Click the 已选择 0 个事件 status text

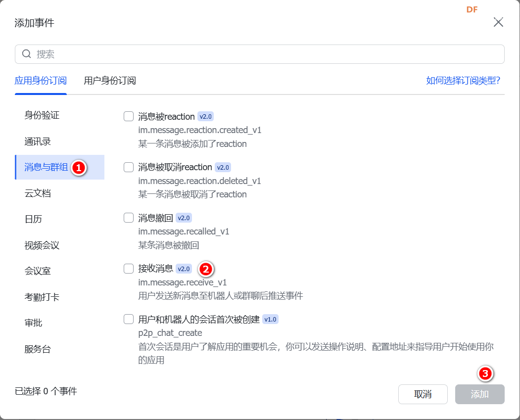(x=46, y=391)
